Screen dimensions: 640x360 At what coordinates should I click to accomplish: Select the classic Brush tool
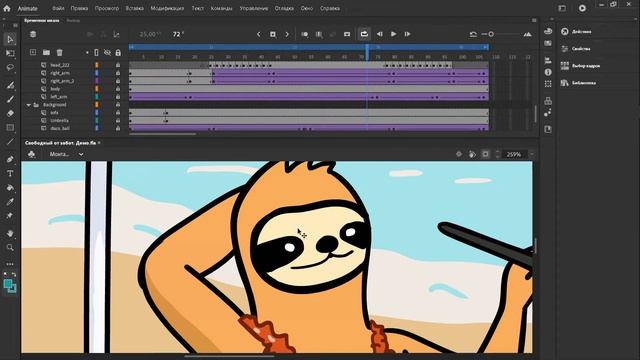[10, 99]
